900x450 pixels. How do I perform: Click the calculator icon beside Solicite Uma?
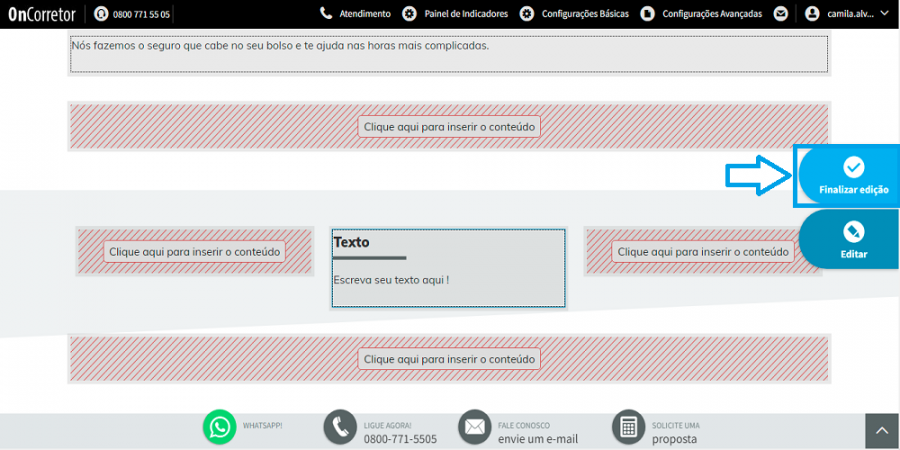point(629,426)
